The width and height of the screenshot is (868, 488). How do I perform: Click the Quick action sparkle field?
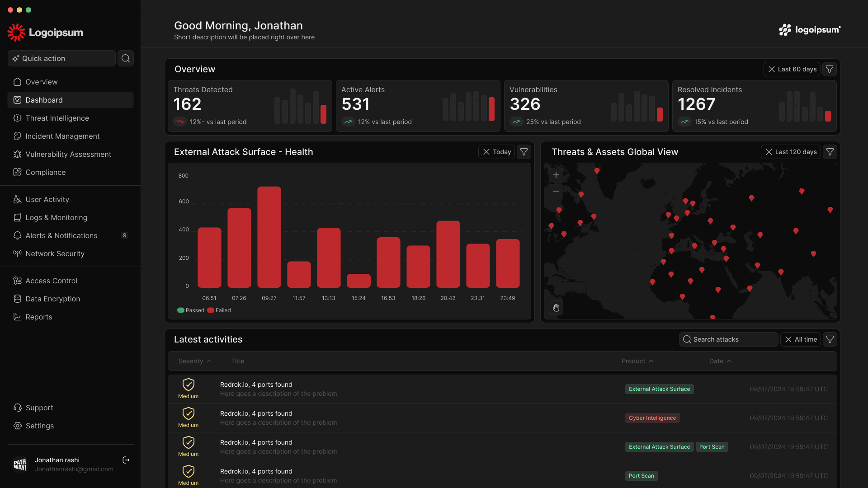(61, 58)
